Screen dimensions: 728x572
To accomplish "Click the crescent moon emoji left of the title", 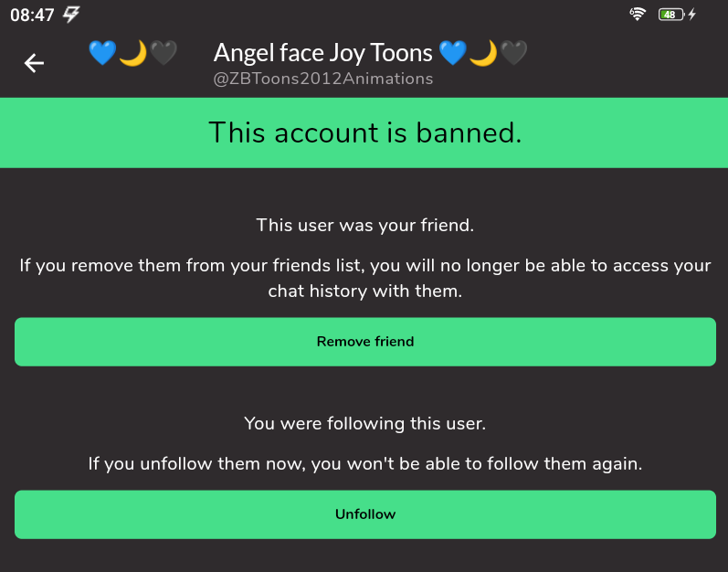I will click(132, 53).
